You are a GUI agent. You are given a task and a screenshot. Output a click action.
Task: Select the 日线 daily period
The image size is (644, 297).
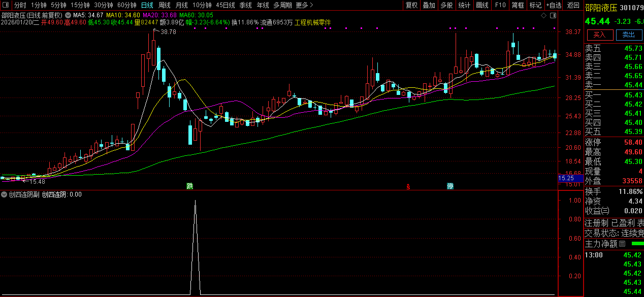tap(147, 5)
